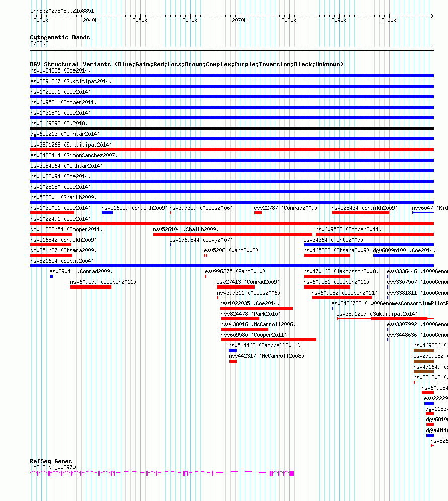Select variant nsv1031801 (Coe2014)
Screen dimensions: 448x501
tap(232, 118)
